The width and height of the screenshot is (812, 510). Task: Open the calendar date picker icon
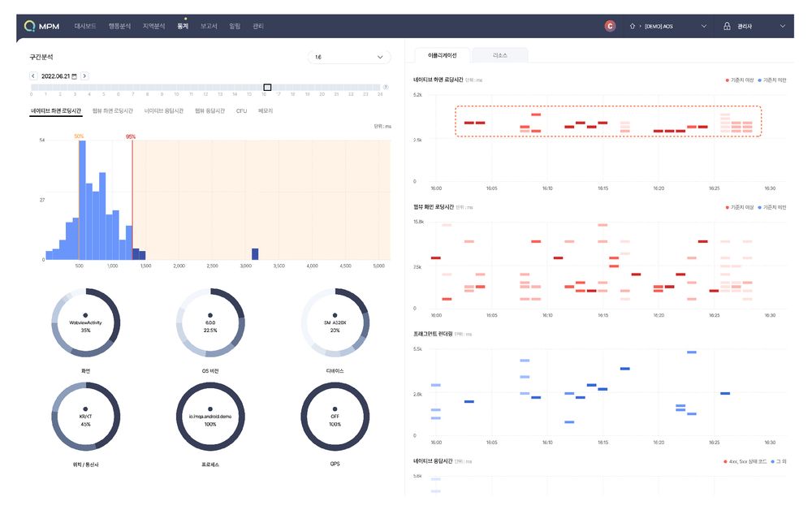75,76
